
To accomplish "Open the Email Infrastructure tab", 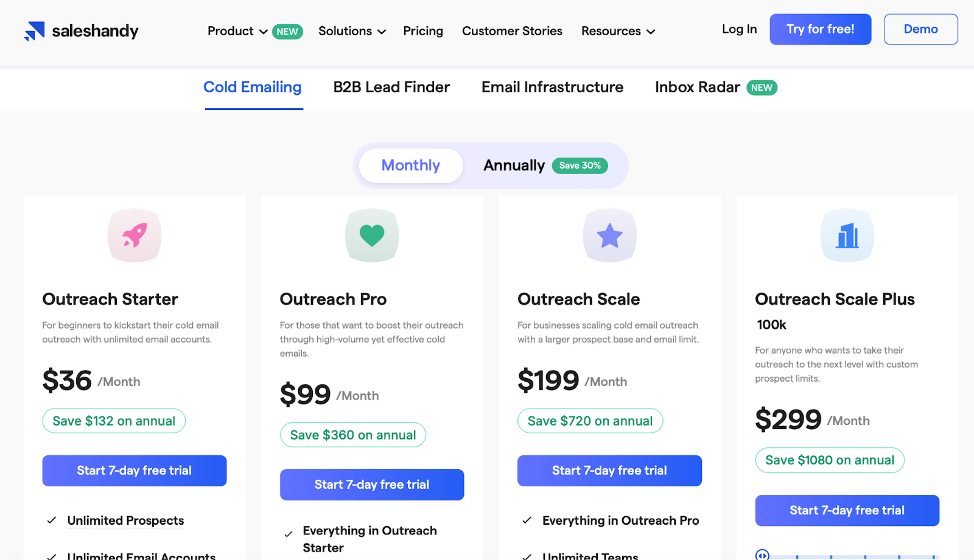I will tap(552, 87).
